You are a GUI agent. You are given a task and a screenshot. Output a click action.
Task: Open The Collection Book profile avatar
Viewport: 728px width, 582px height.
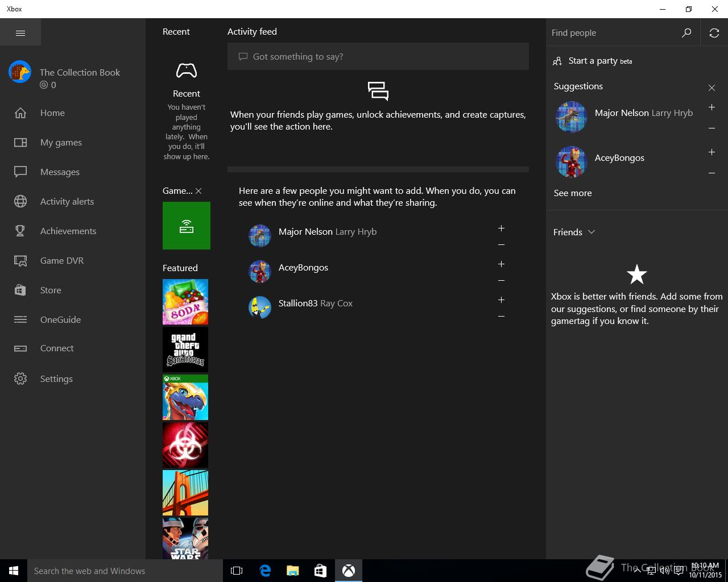click(20, 72)
